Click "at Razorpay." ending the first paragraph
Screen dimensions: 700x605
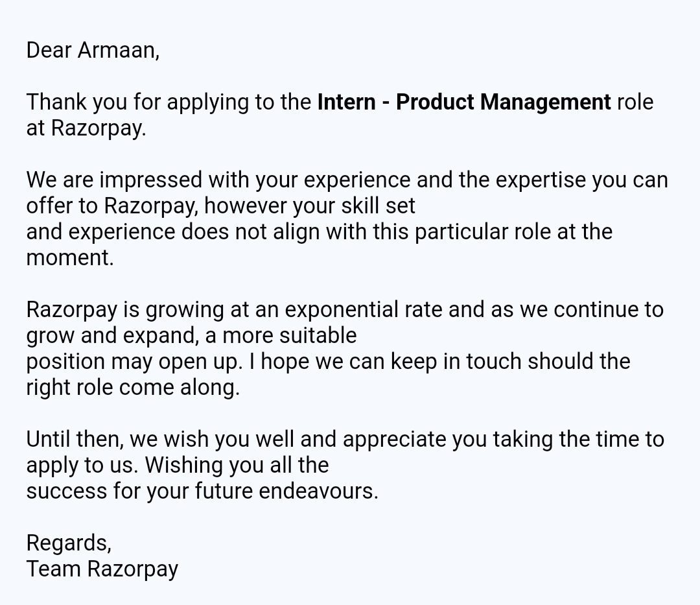86,128
